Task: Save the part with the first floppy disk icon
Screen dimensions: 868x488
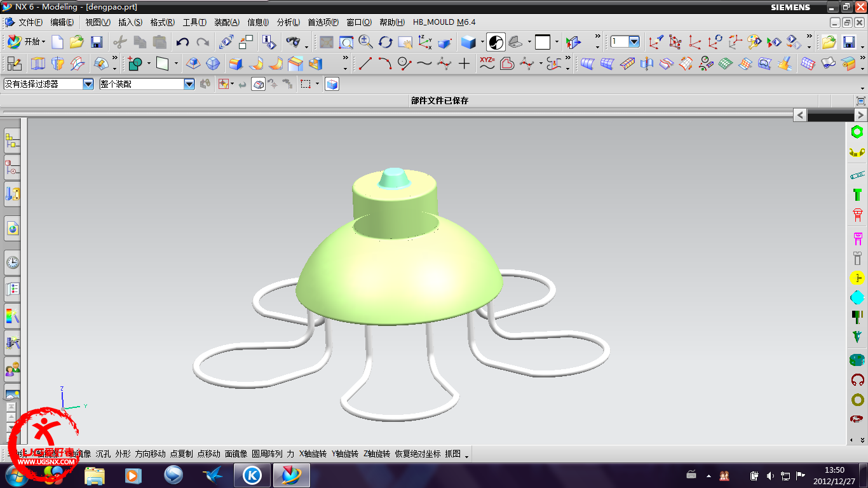Action: pyautogui.click(x=97, y=42)
